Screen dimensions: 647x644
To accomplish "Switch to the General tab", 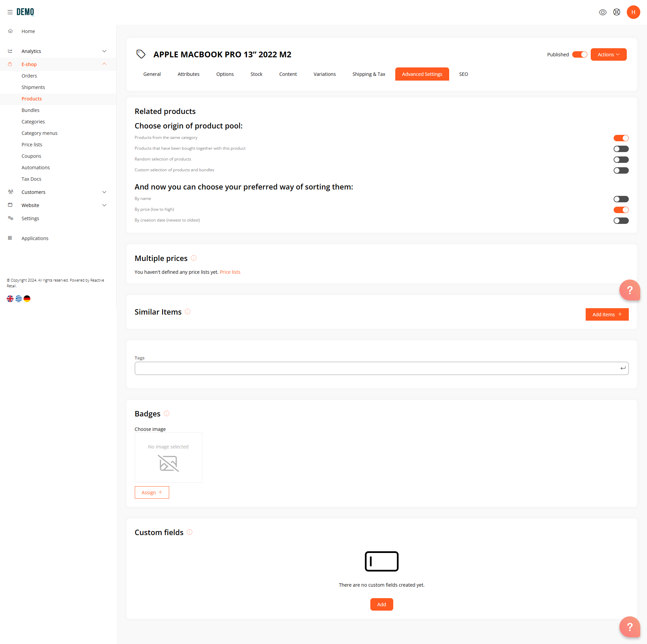I will [152, 74].
